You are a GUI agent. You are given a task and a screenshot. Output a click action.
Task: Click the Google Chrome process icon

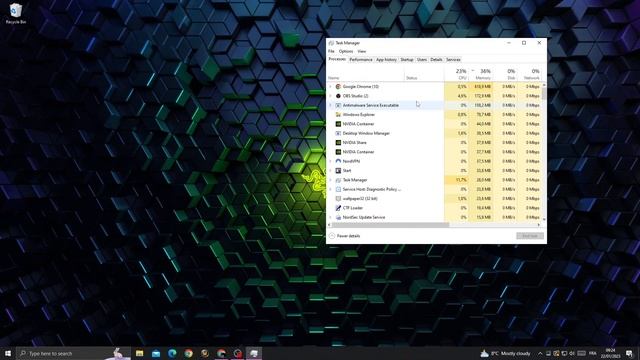tap(338, 87)
